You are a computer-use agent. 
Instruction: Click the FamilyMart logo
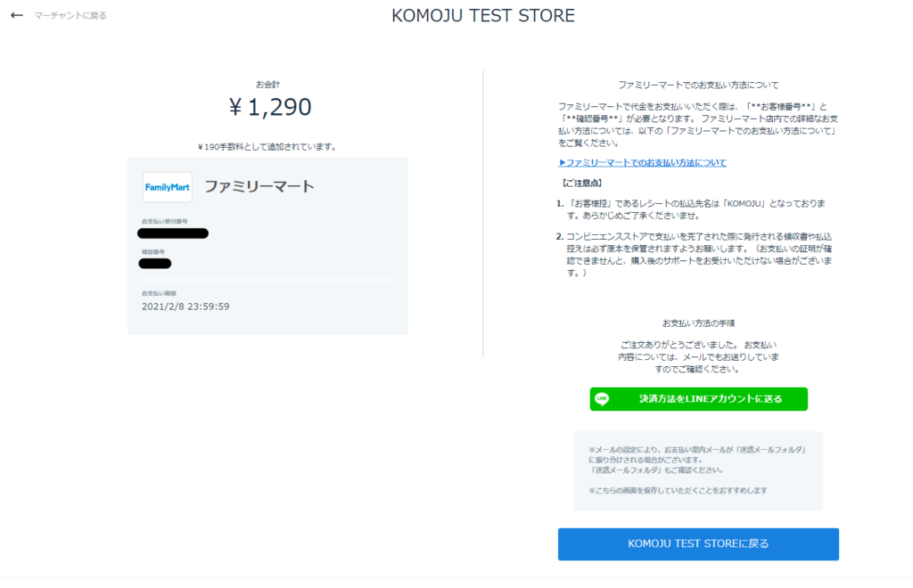tap(168, 187)
